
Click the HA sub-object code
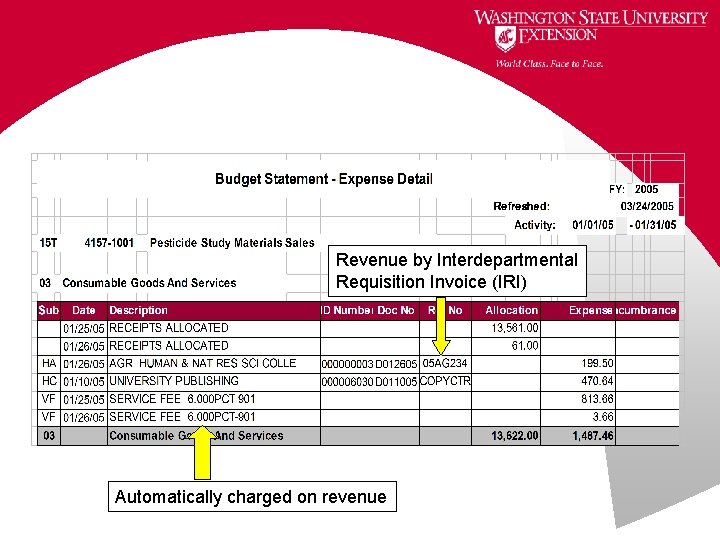49,364
